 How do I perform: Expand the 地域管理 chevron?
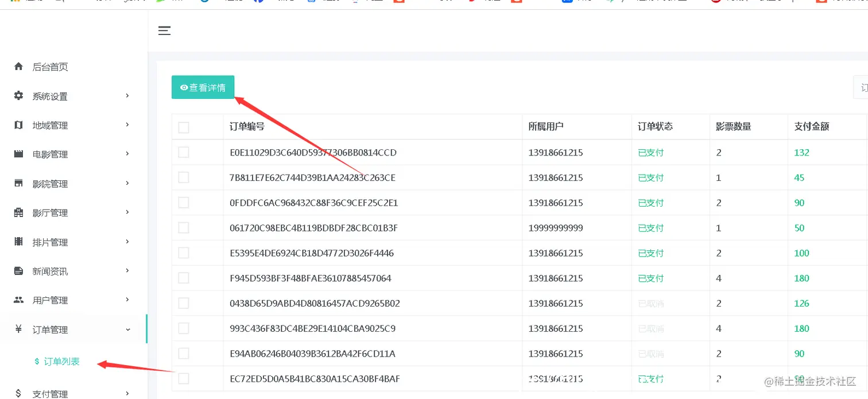pyautogui.click(x=127, y=125)
